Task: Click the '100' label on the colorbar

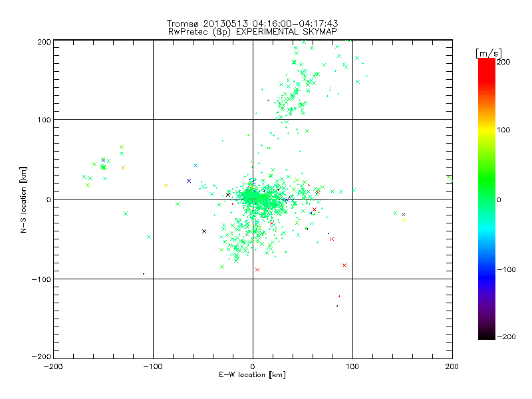Action: (x=503, y=130)
